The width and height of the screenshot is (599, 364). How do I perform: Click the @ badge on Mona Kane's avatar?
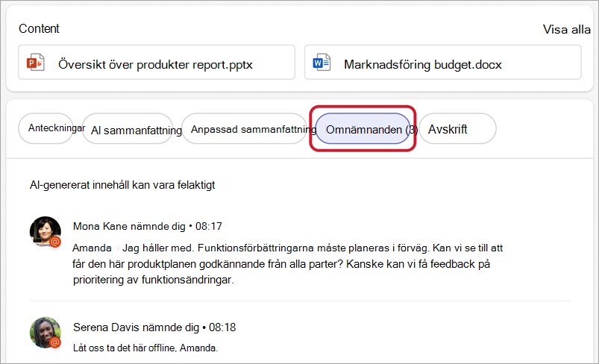tap(55, 242)
